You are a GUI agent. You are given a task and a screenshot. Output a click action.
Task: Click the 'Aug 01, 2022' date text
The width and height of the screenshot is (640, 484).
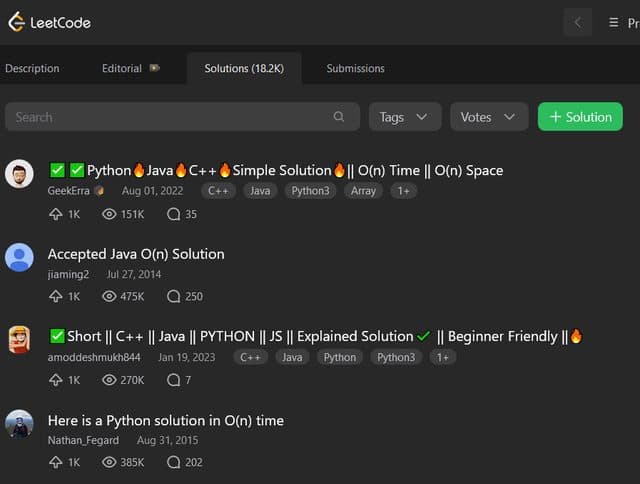(152, 191)
